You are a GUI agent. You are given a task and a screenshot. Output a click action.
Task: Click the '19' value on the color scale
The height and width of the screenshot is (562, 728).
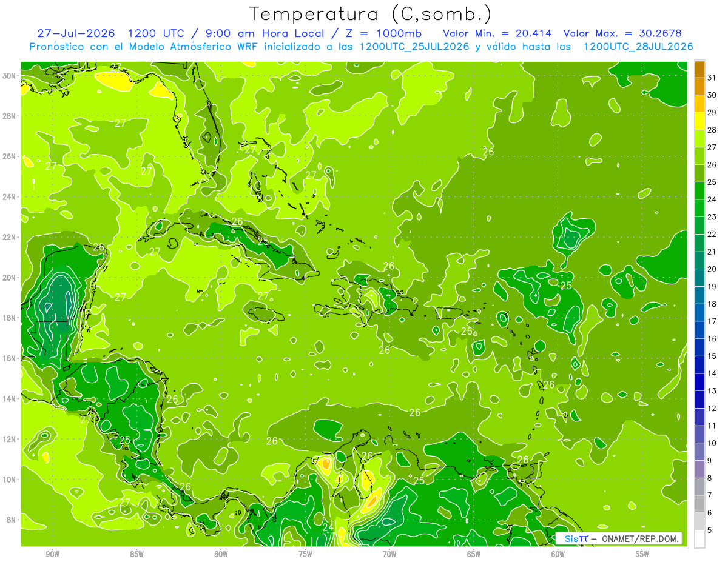(x=712, y=287)
